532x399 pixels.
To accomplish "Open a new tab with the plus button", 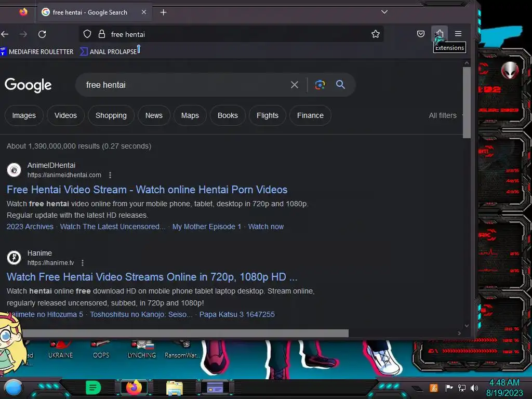I will [x=163, y=12].
